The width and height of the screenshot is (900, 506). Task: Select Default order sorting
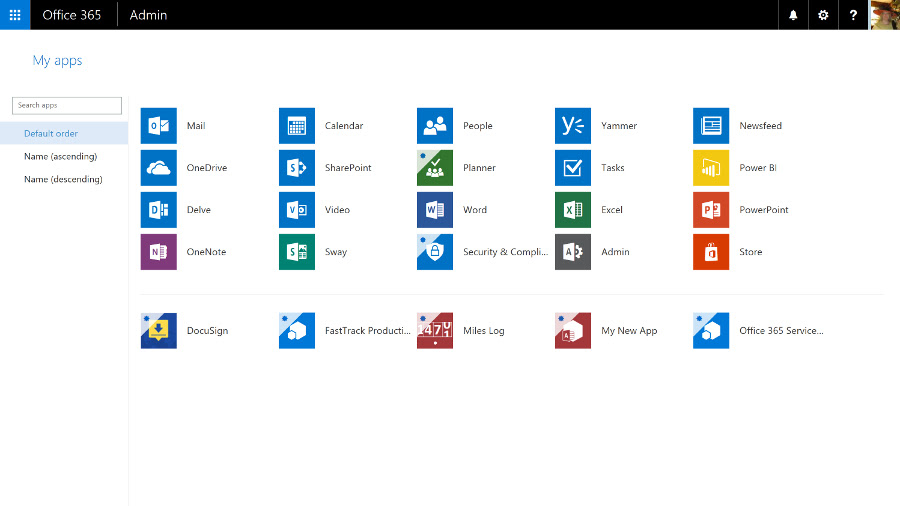click(64, 133)
